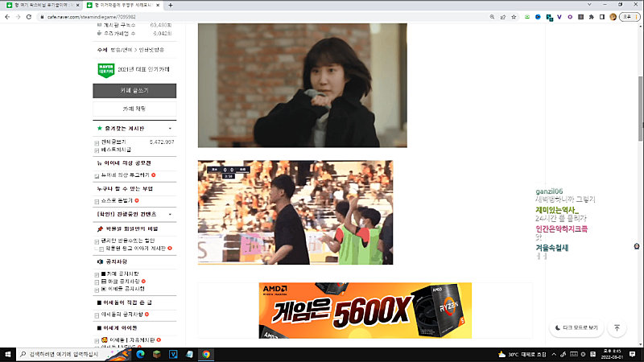The image size is (644, 362).
Task: Open the 이세돌 | 자유게시판 board
Action: coord(128,340)
